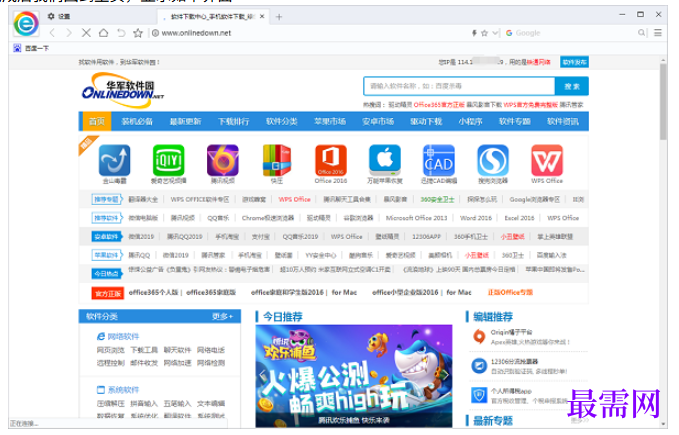
Task: Click the orange Origin icon in 编辑推荐
Action: point(479,337)
